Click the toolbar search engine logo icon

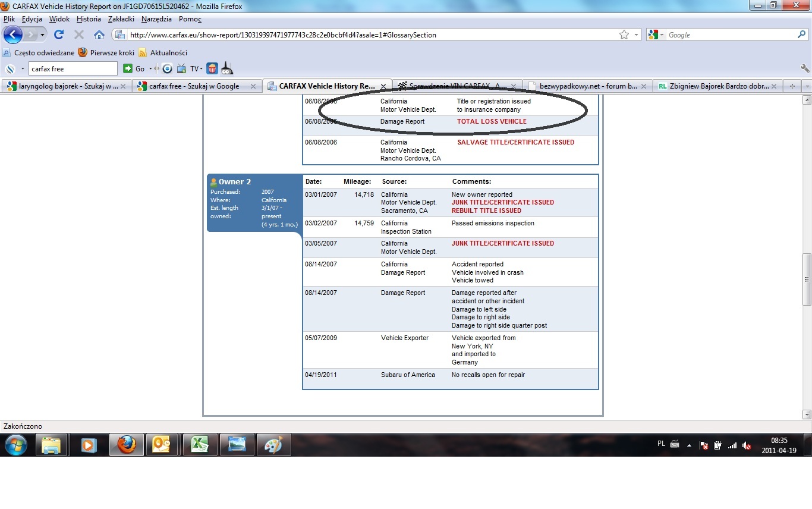click(10, 68)
